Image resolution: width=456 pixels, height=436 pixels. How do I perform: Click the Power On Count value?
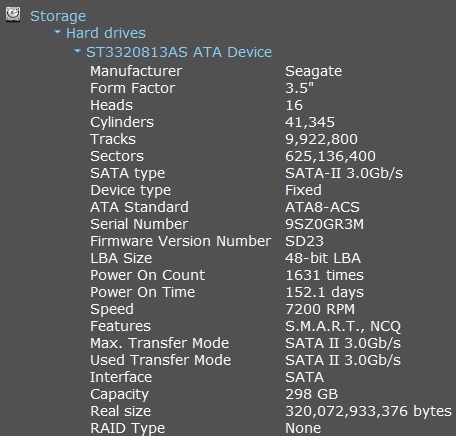click(324, 275)
